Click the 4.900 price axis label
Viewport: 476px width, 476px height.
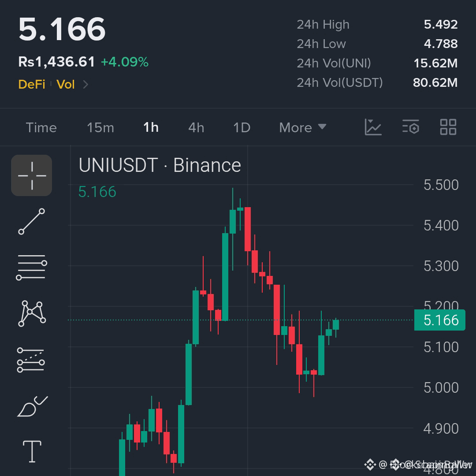click(441, 429)
